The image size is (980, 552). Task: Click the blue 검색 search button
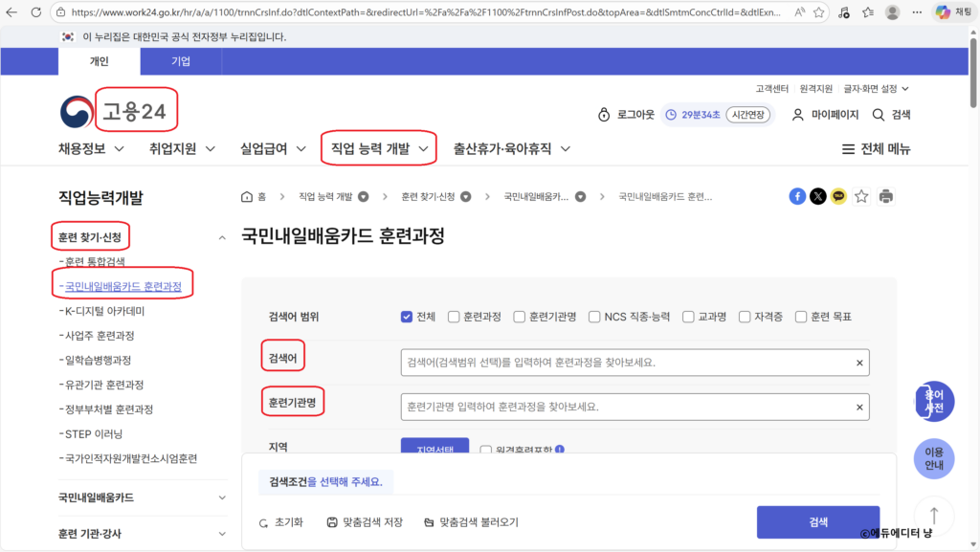(818, 522)
